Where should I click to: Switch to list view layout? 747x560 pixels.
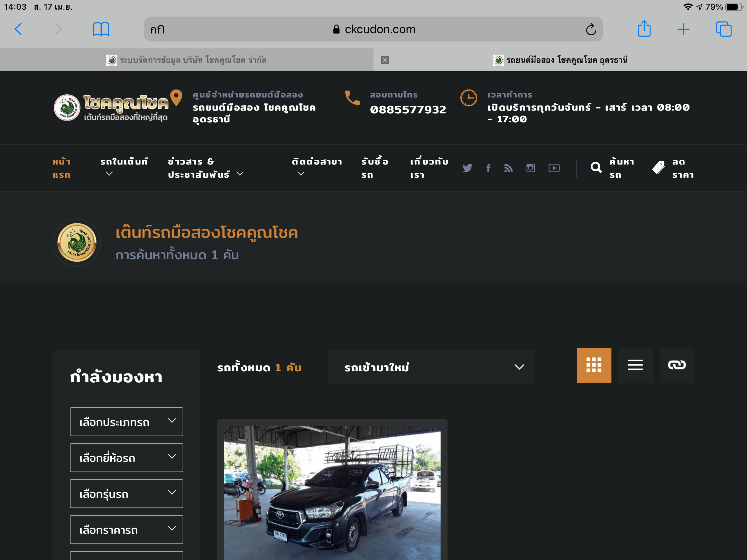click(635, 365)
